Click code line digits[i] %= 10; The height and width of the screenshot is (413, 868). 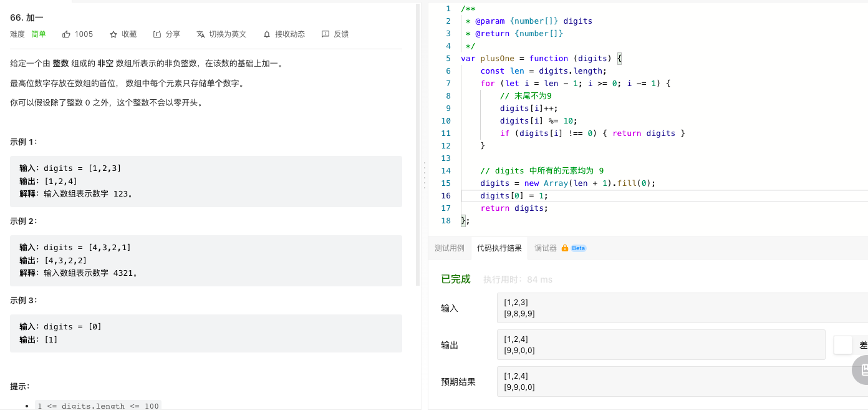tap(539, 121)
